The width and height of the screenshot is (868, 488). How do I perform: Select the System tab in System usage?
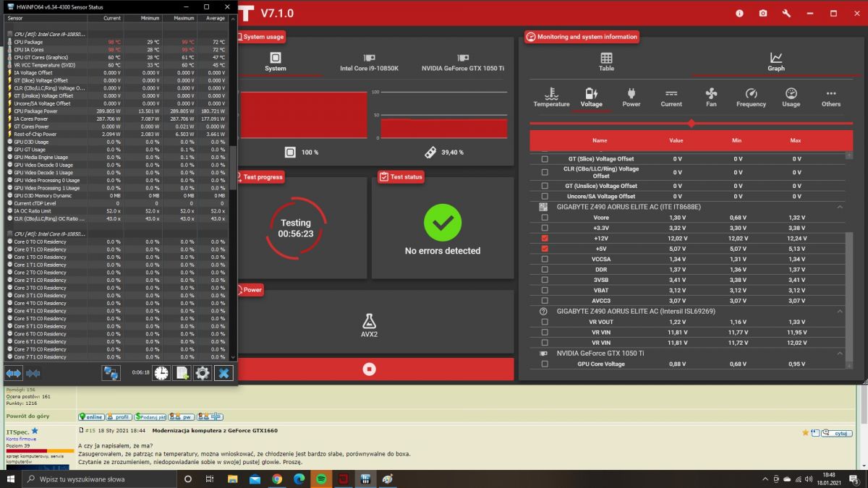point(276,62)
